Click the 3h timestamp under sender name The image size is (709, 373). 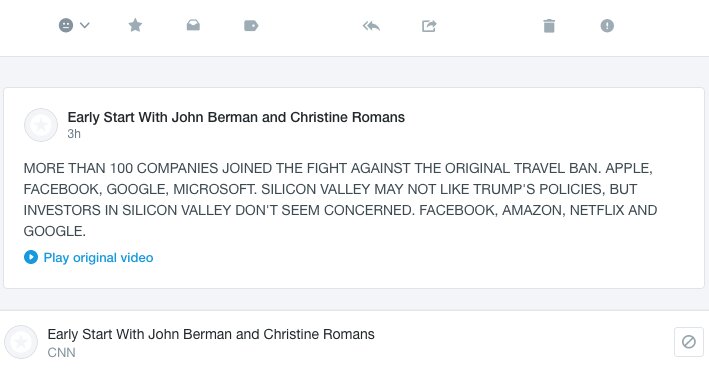74,134
